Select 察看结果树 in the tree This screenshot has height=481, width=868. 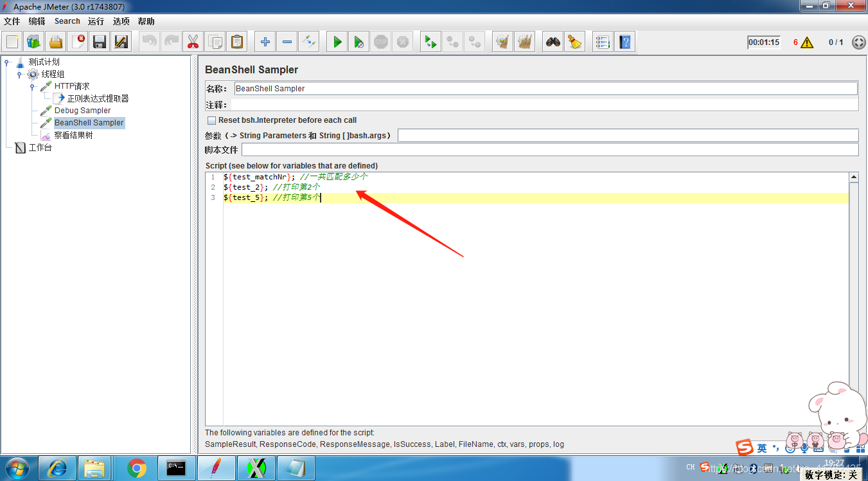(73, 136)
